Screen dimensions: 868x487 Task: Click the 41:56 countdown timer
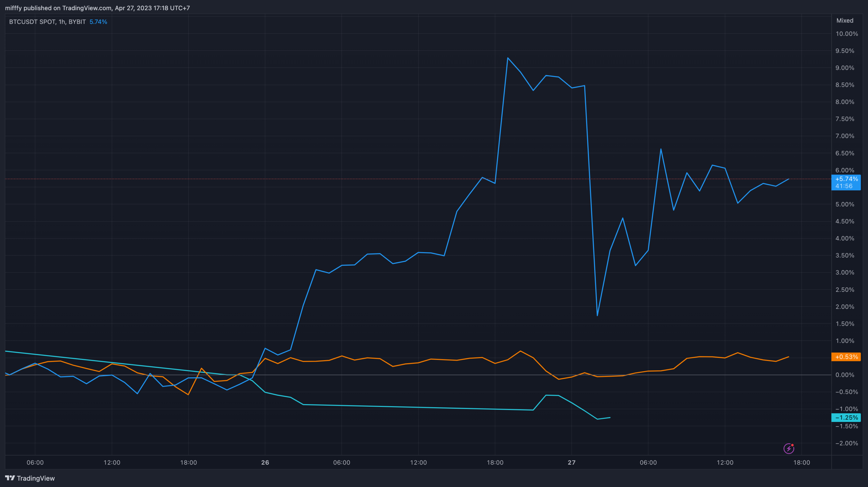coord(844,186)
